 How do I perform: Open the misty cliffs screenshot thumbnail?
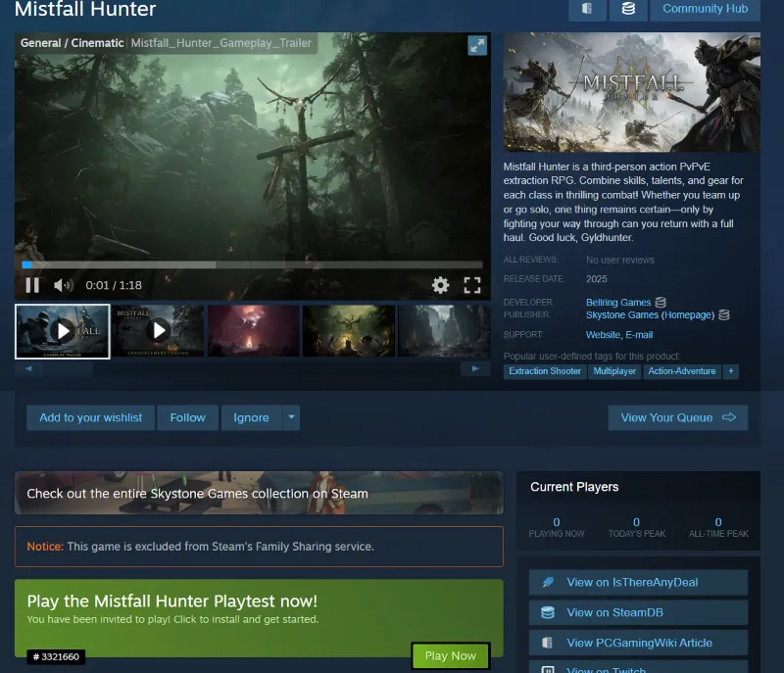(x=444, y=331)
